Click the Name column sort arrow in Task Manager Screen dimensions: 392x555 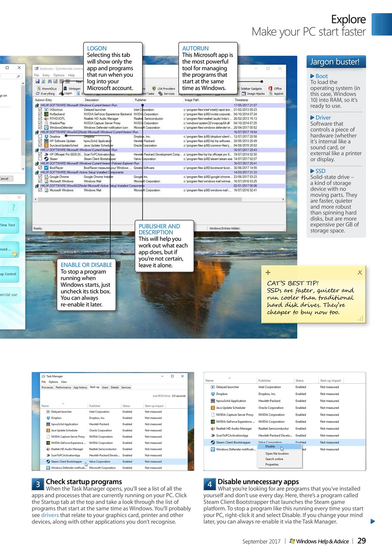(63, 405)
